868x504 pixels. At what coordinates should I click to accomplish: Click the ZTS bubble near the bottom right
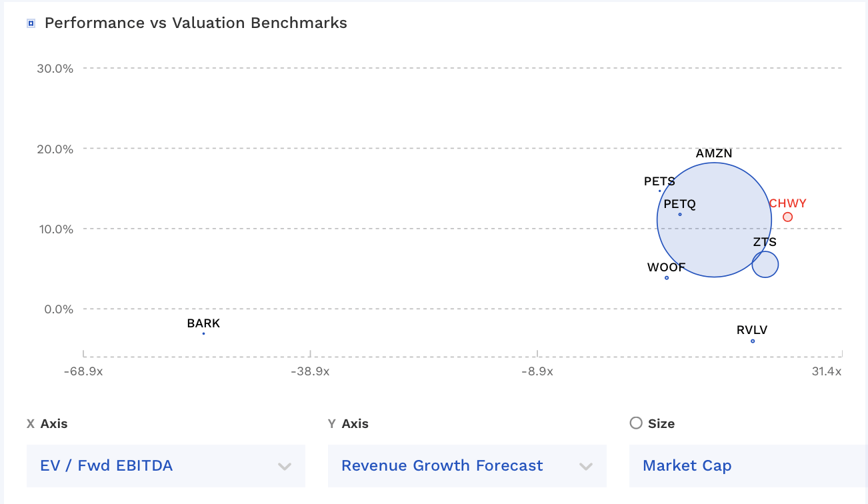(x=764, y=264)
